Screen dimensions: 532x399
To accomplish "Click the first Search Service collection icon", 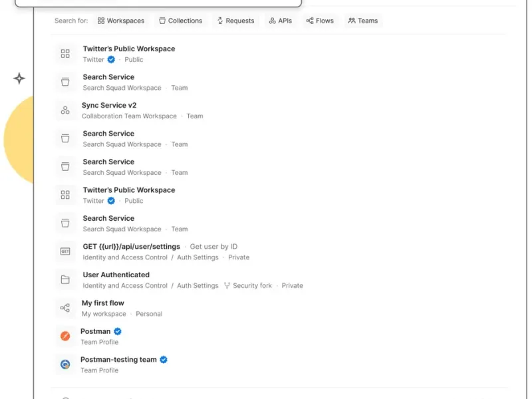I will pos(65,82).
